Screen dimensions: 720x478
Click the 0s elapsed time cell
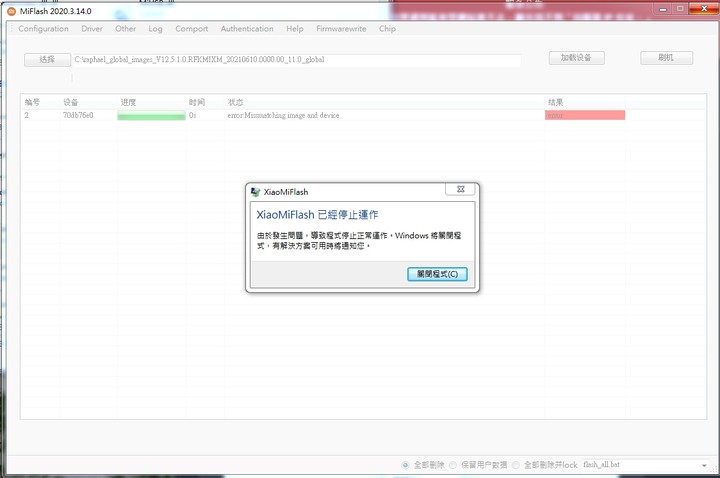(192, 115)
